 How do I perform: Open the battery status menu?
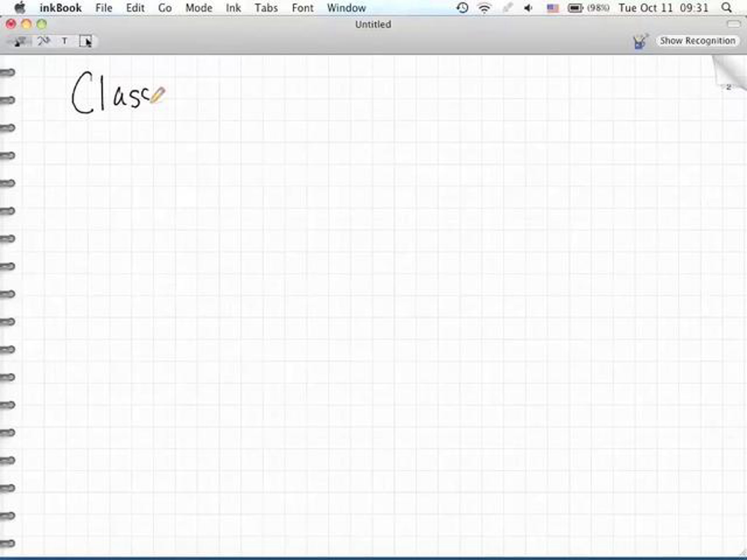[575, 8]
